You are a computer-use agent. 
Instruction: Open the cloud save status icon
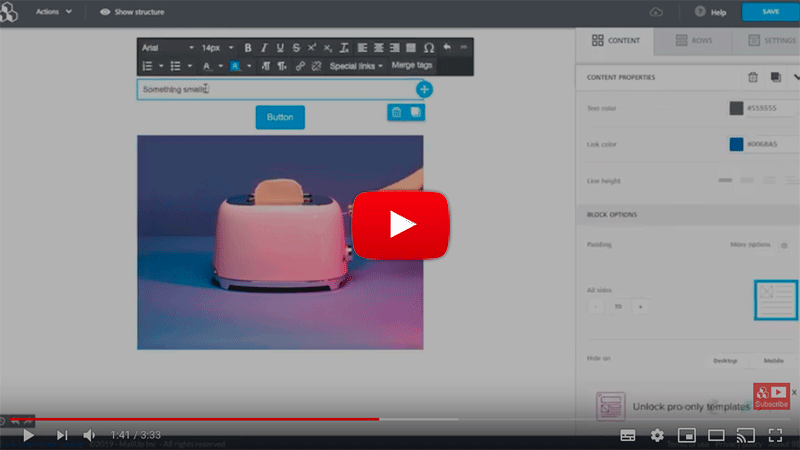(x=656, y=12)
